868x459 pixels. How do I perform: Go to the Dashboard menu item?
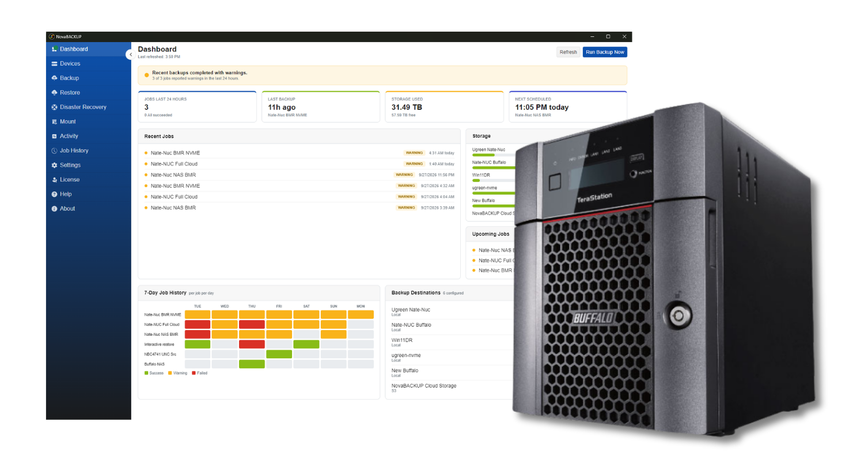[x=89, y=49]
